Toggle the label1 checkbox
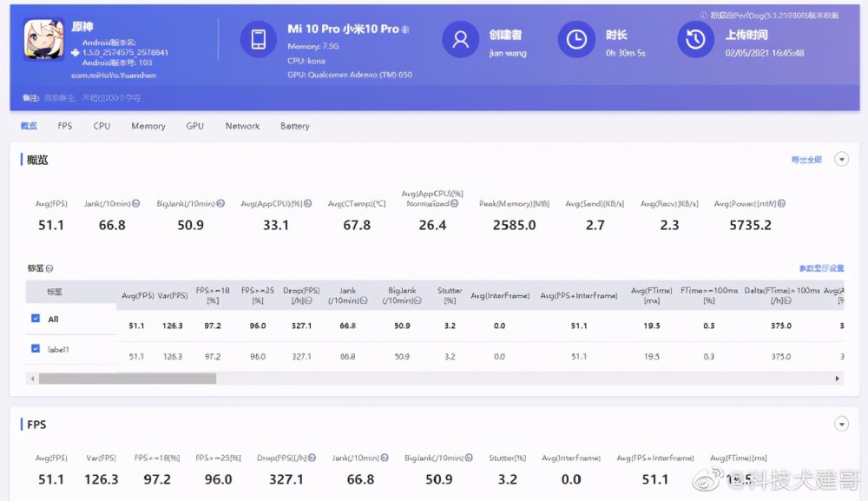Viewport: 868px width, 501px height. click(36, 349)
